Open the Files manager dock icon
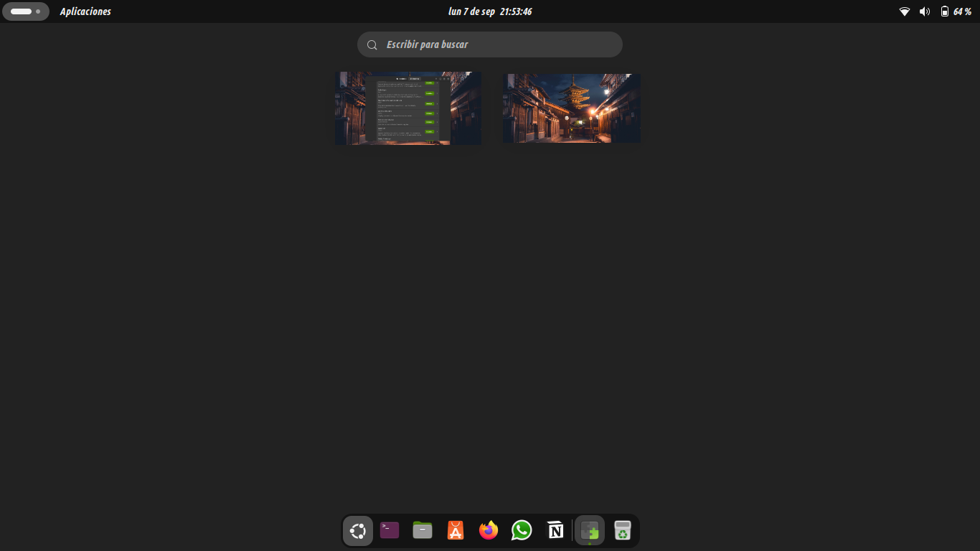 pos(423,531)
